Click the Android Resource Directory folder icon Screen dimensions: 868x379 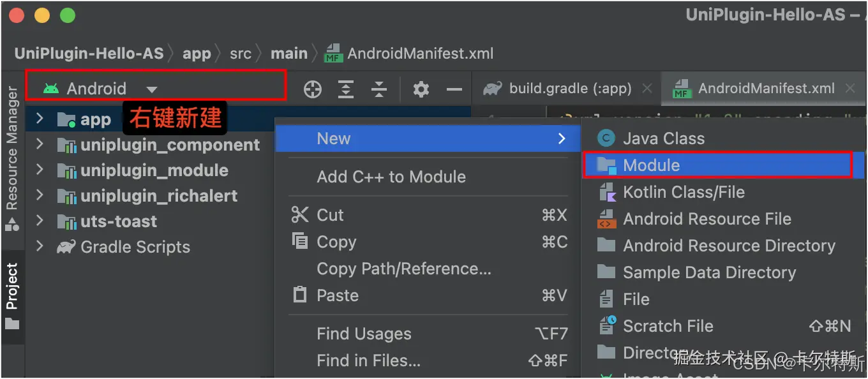[606, 245]
